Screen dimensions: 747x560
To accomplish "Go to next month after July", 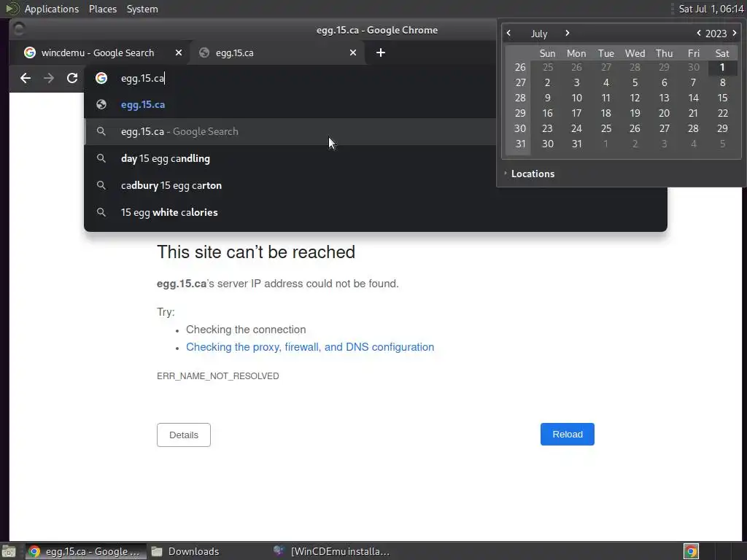I will [x=567, y=33].
